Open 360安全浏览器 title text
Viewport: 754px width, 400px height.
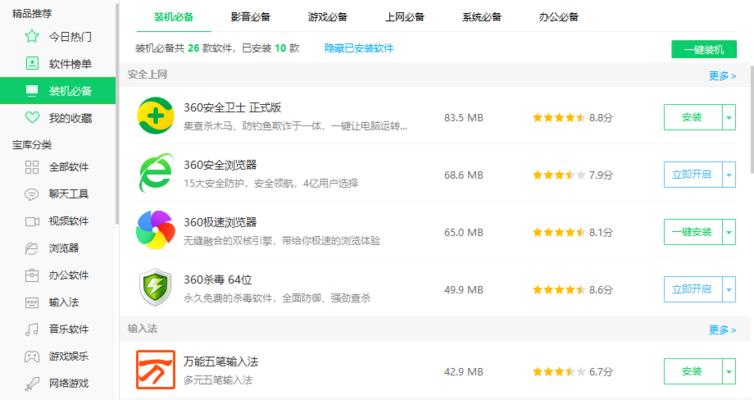[x=220, y=165]
